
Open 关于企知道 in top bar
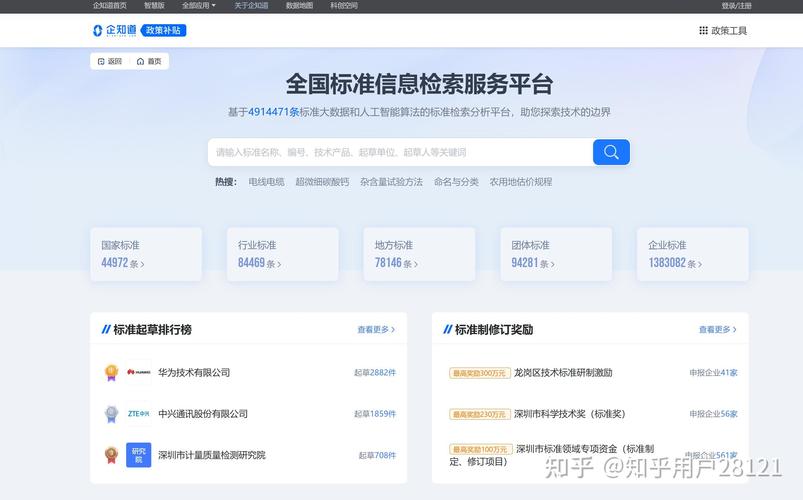tap(251, 6)
